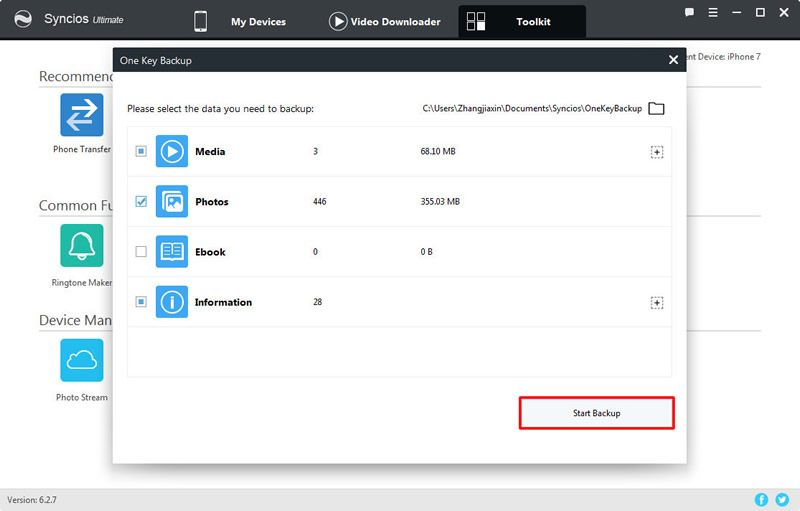Click the phone icon beside My Devices
The image size is (800, 511).
201,21
